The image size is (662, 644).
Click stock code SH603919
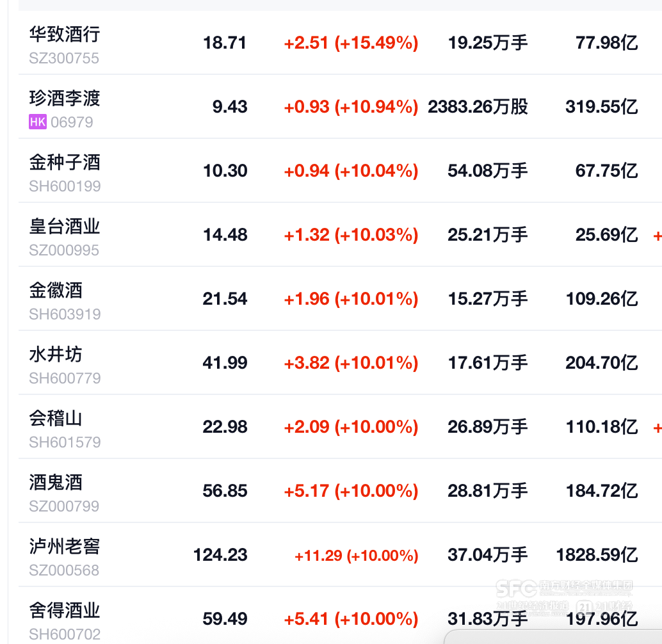65,314
